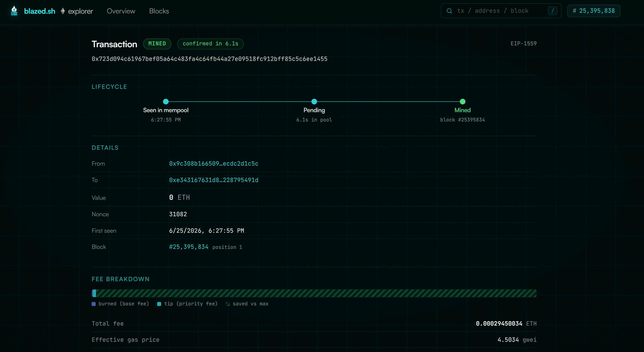Open the blazed.sh home link

pyautogui.click(x=39, y=11)
